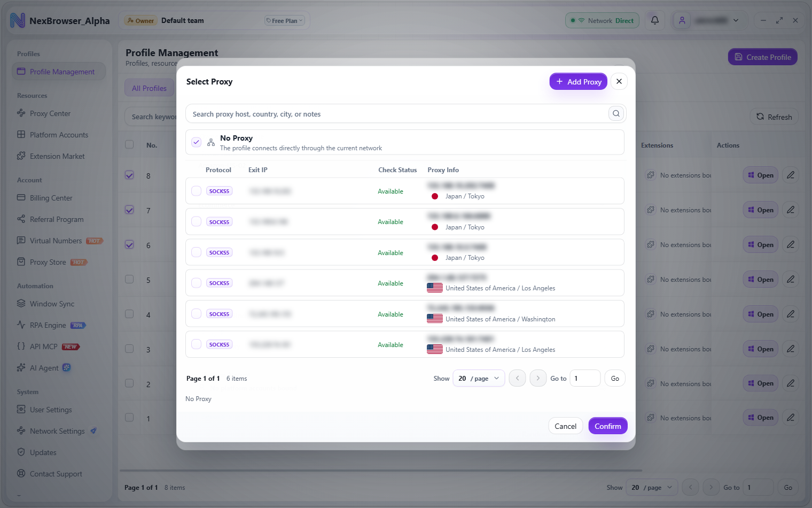Open Referral Program in the sidebar
Image resolution: width=812 pixels, height=508 pixels.
point(59,219)
